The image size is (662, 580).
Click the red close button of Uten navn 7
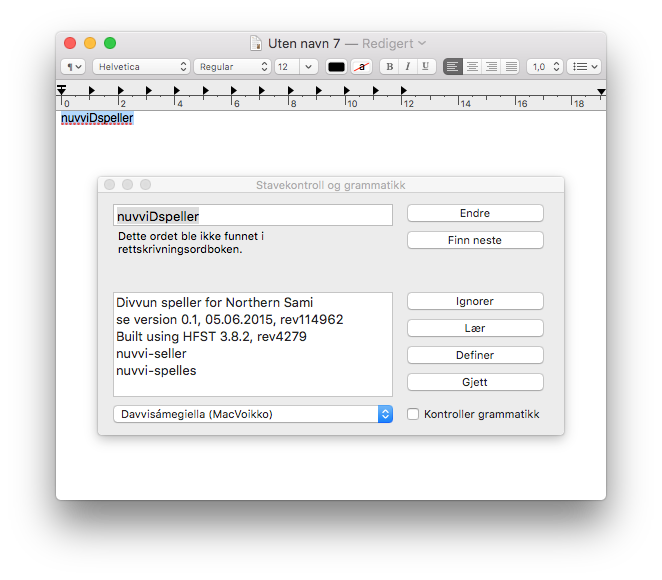coord(70,43)
